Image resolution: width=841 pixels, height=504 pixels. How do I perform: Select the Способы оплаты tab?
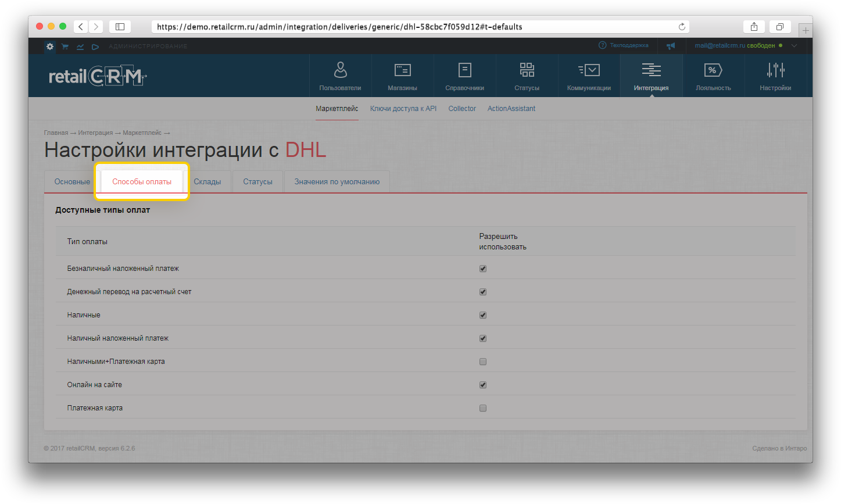tap(142, 182)
